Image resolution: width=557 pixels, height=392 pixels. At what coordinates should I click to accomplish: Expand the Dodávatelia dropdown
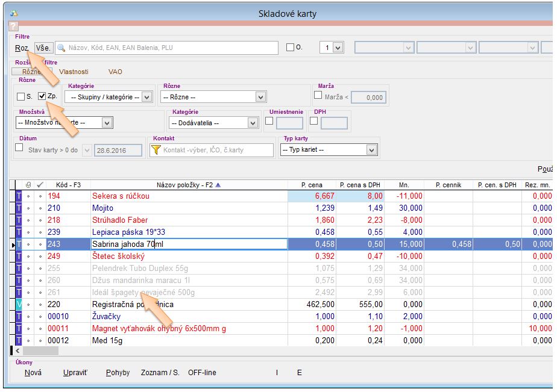point(253,123)
